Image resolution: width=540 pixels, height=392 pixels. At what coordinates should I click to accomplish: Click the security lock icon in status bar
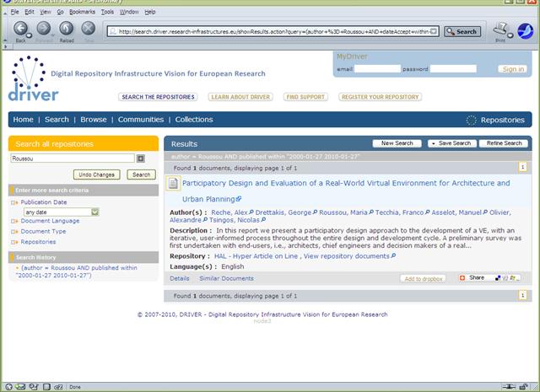(524, 387)
